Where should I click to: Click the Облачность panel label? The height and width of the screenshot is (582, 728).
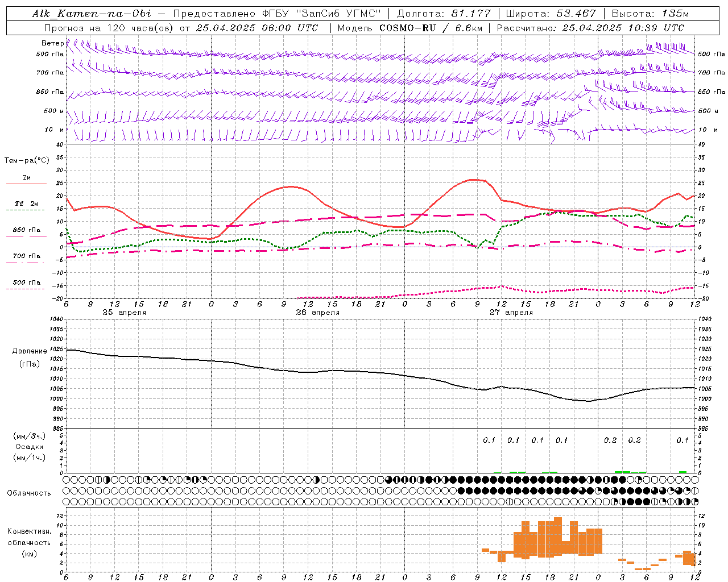[29, 493]
